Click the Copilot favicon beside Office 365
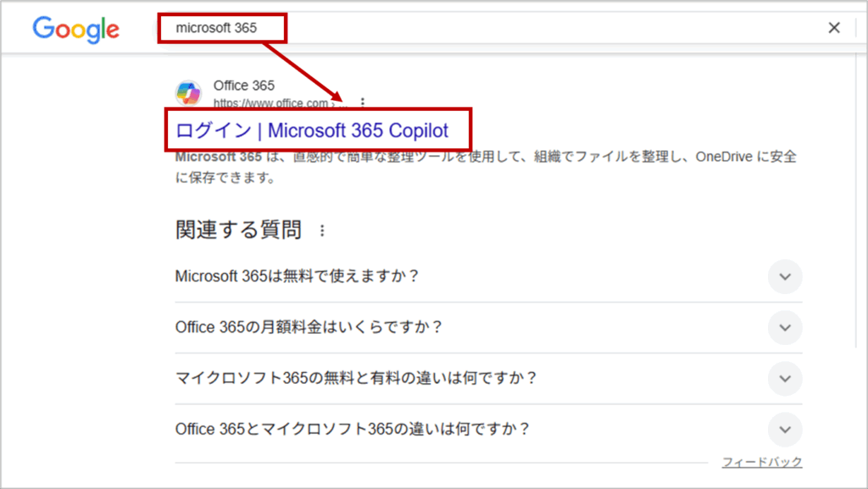This screenshot has height=489, width=868. [188, 93]
